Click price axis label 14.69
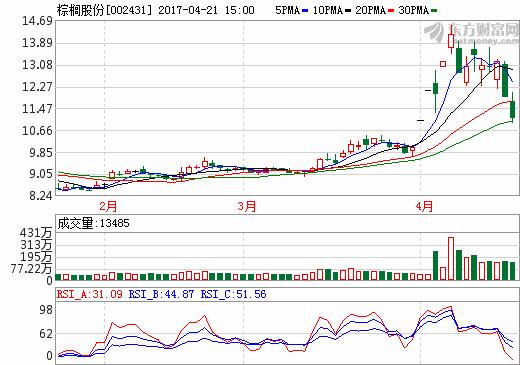Screen dimensions: 520x365 (37, 21)
